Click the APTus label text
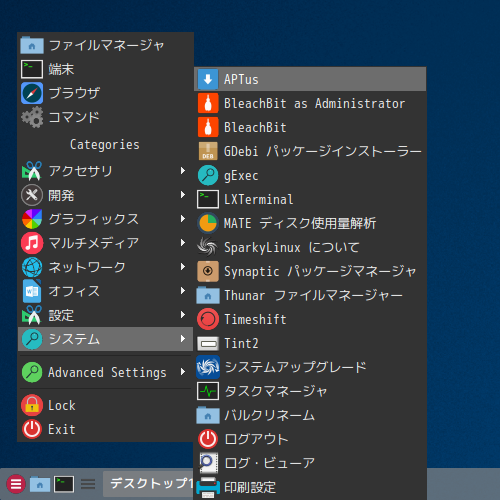This screenshot has height=500, width=500. [241, 80]
